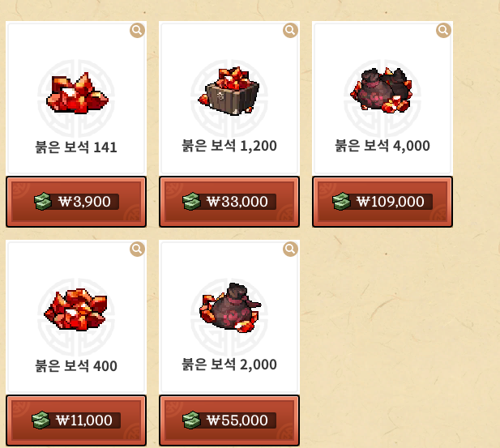Select the crate of red gems image

[229, 91]
